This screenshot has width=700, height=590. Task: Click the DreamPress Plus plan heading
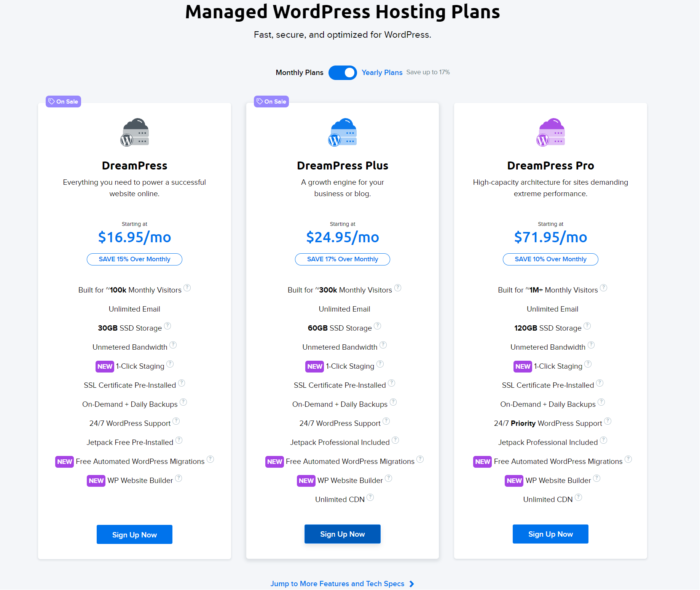343,166
